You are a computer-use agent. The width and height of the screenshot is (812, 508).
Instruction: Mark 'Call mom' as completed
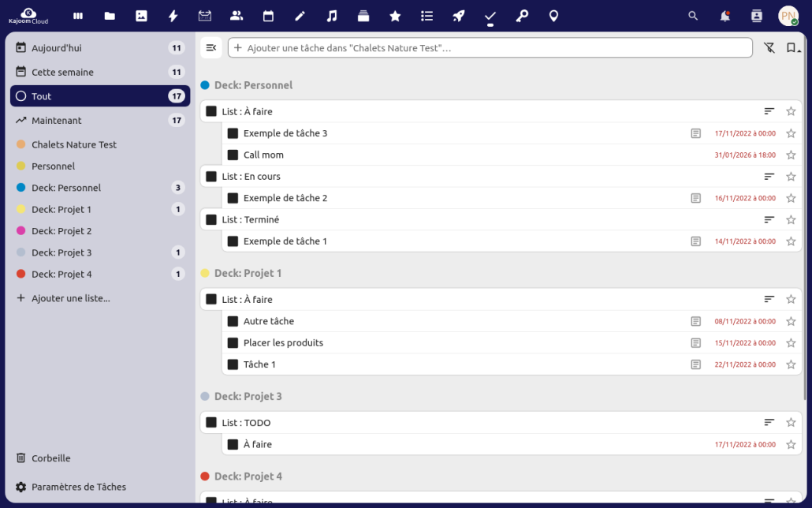[x=233, y=155]
